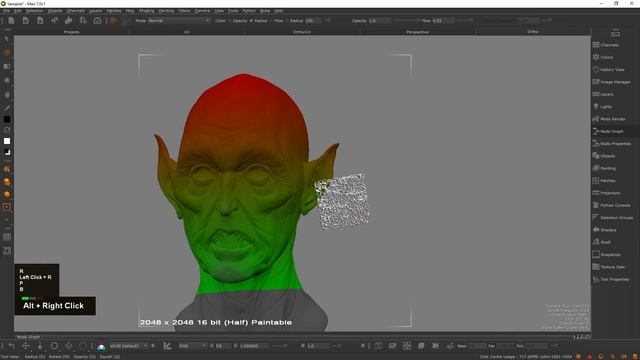This screenshot has width=640, height=360.
Task: Switch to the Perspective view tab
Action: pos(418,32)
